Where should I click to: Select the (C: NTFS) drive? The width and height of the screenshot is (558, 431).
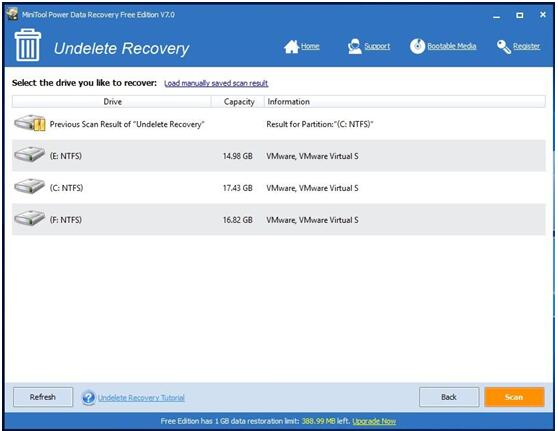279,188
